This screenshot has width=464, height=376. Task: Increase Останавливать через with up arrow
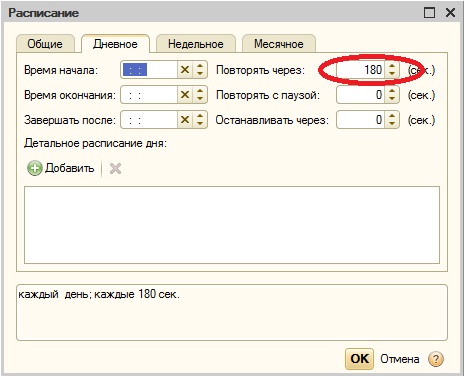point(392,116)
